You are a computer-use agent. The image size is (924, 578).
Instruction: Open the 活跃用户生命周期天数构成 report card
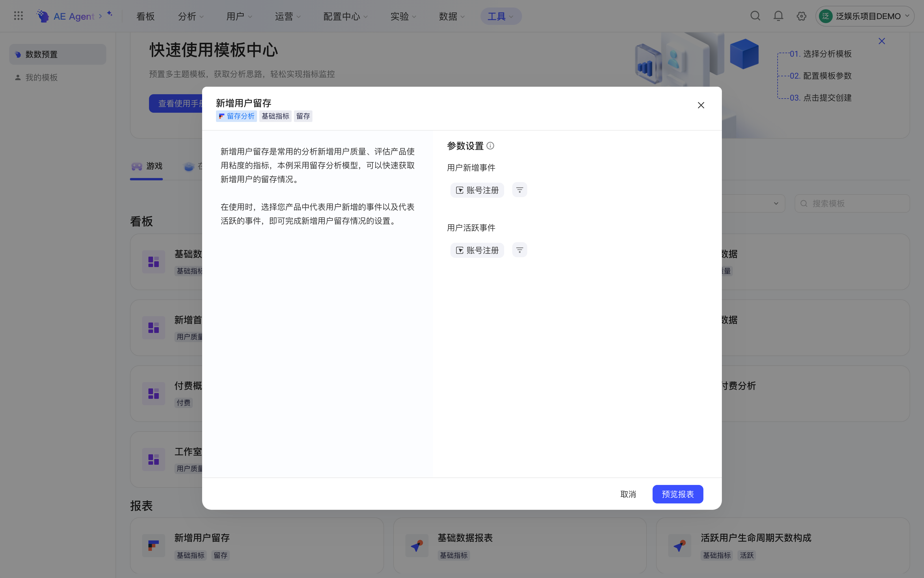point(783,546)
